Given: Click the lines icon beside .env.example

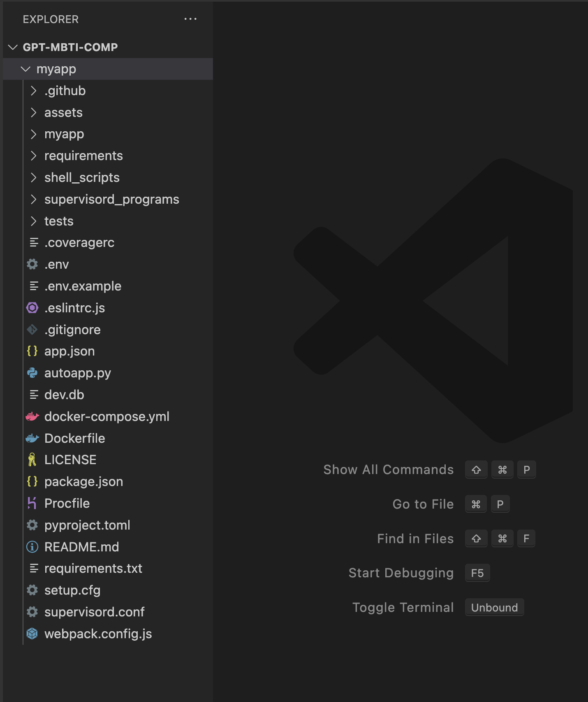Looking at the screenshot, I should click(34, 286).
